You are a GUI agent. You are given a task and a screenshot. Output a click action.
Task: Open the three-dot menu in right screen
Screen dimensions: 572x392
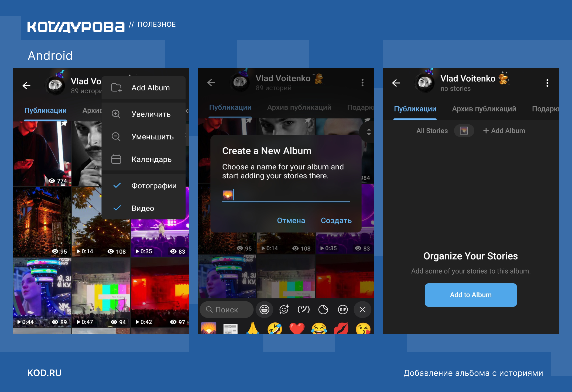point(547,83)
